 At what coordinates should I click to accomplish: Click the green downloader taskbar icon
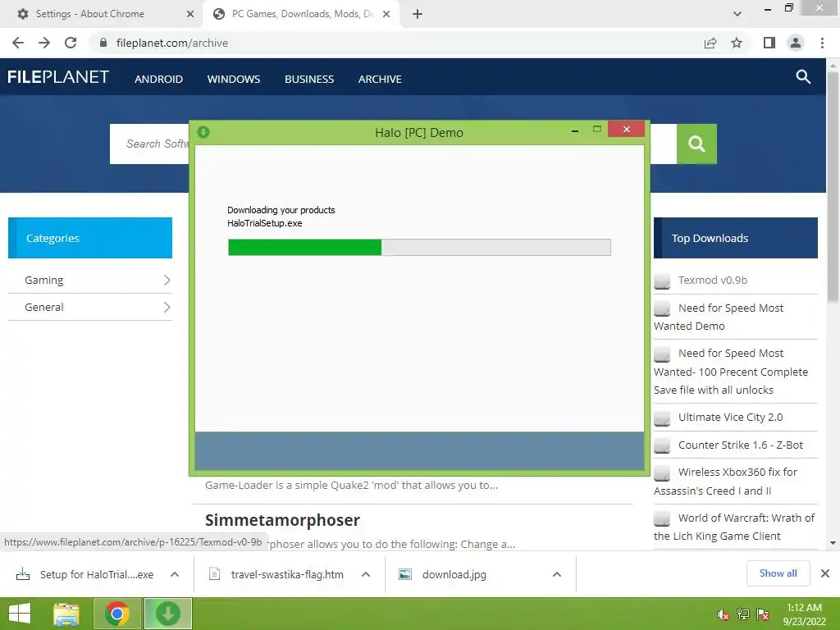(x=167, y=614)
